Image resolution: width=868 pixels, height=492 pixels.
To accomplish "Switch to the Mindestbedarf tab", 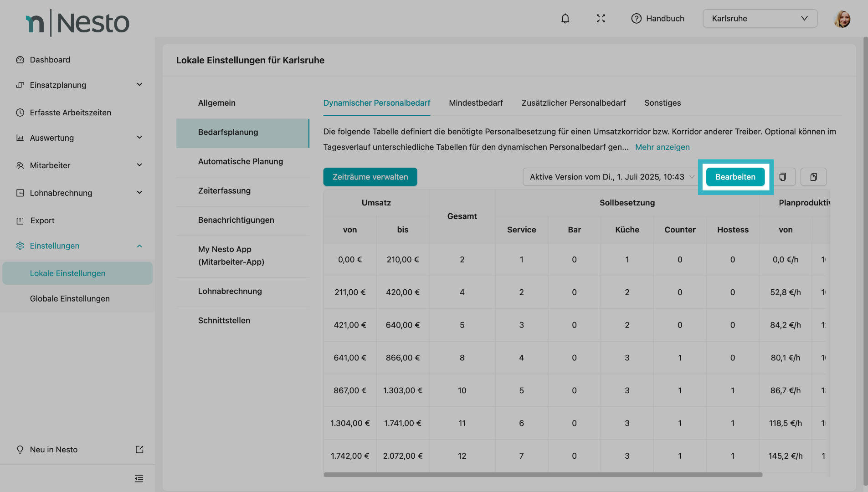I will [476, 103].
